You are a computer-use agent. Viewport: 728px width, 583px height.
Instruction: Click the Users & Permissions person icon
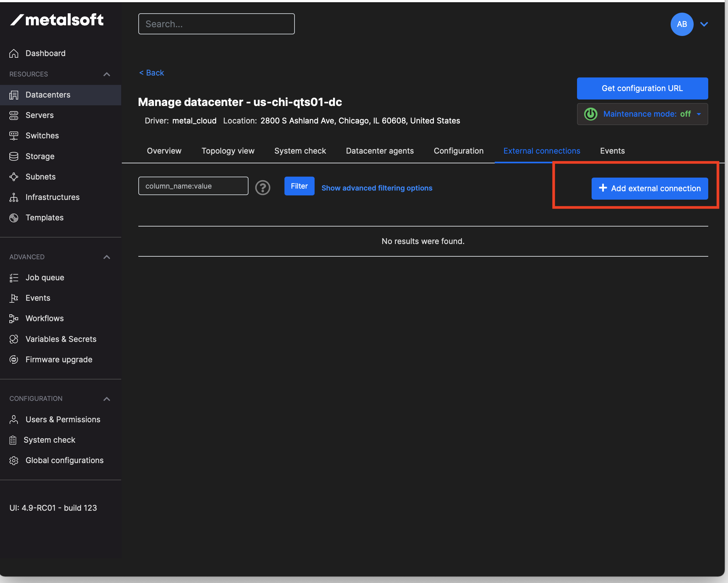coord(14,420)
